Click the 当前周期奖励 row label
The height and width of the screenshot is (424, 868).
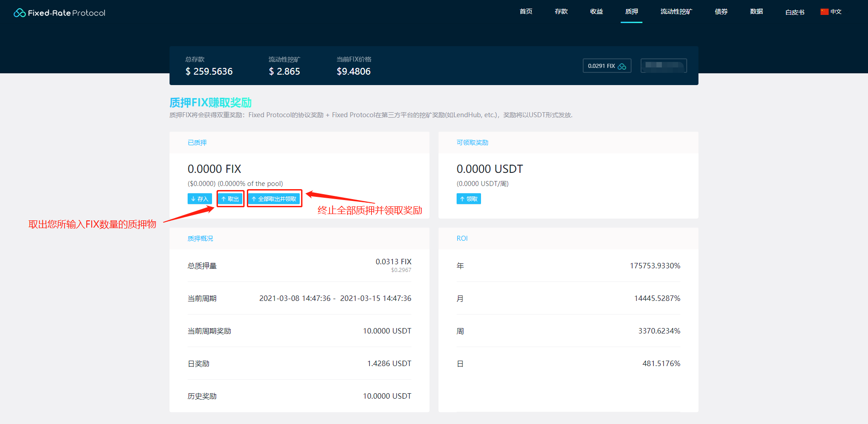pyautogui.click(x=209, y=331)
